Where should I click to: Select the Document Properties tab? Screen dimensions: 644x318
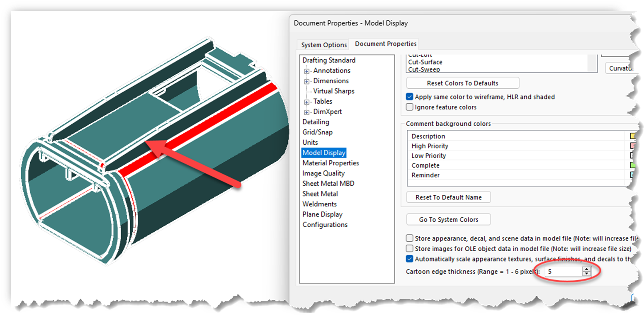[x=384, y=44]
